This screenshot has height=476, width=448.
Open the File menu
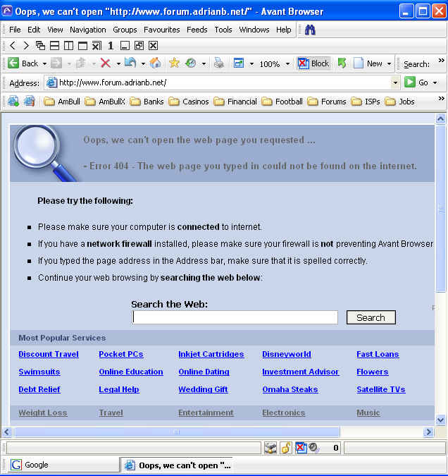click(15, 30)
